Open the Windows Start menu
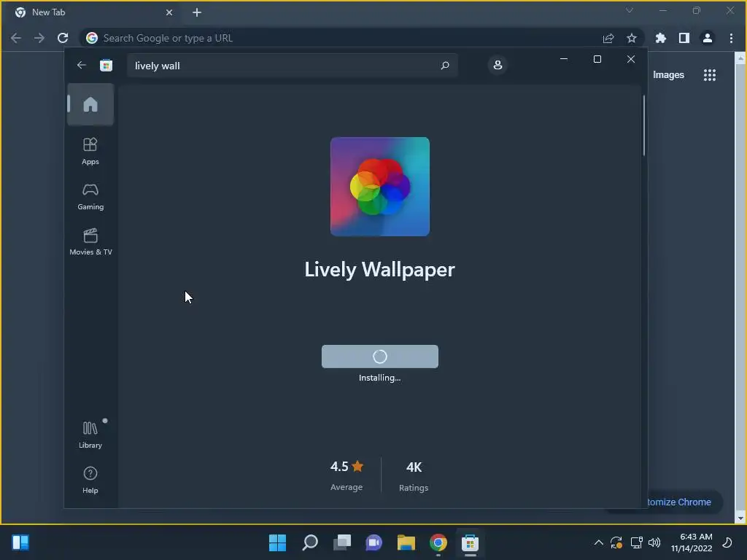Screen dimensions: 747x560 pos(278,542)
